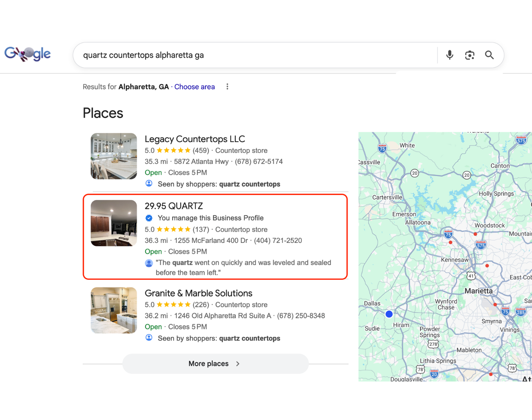The height and width of the screenshot is (420, 532).
Task: Open the Legacy Countertops LLC listing
Action: pos(195,139)
